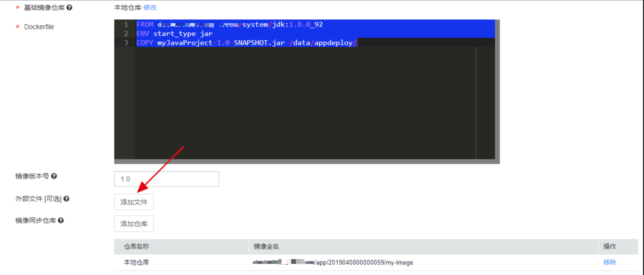
Task: Click the 添加文件 button
Action: (134, 202)
